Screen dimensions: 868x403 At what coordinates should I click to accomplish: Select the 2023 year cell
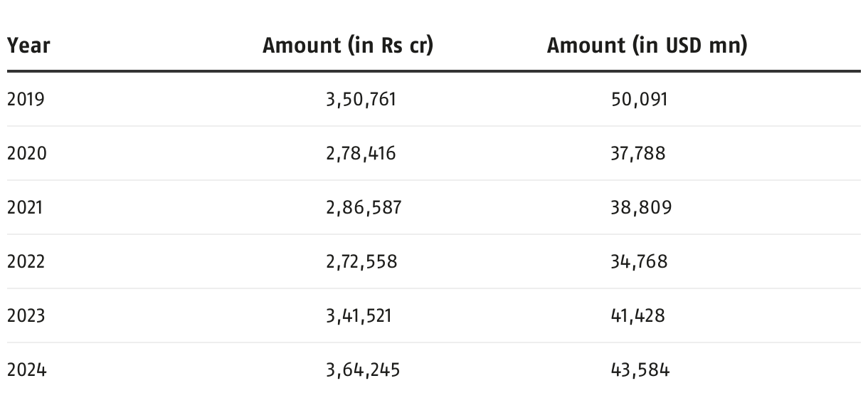pos(26,315)
